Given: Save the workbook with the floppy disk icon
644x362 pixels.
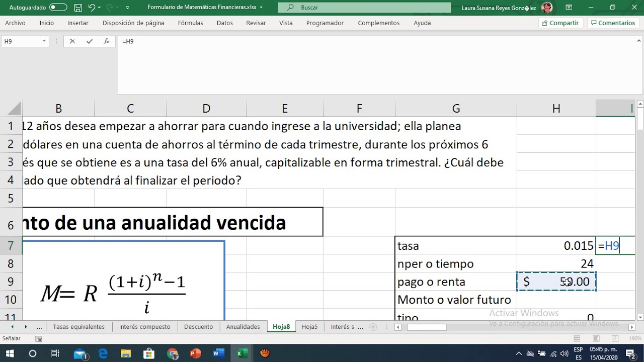Looking at the screenshot, I should 78,8.
